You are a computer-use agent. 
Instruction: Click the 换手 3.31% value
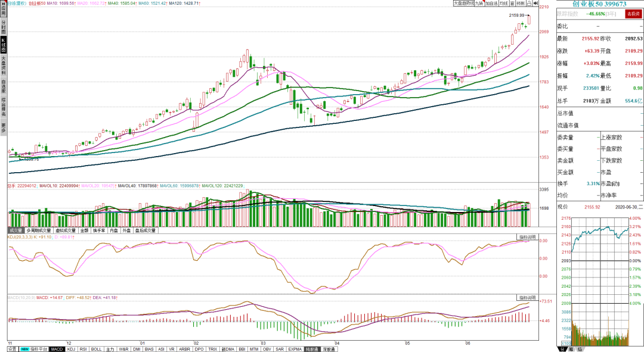[593, 184]
